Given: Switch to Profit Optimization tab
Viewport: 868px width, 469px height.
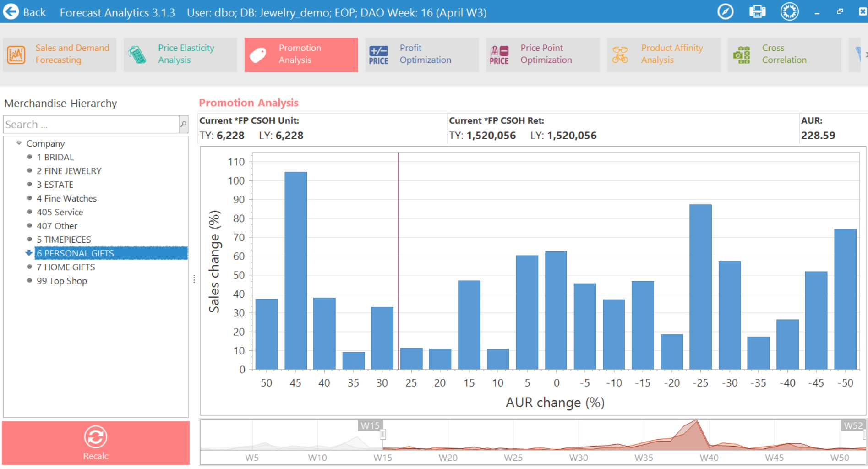Looking at the screenshot, I should tap(421, 55).
